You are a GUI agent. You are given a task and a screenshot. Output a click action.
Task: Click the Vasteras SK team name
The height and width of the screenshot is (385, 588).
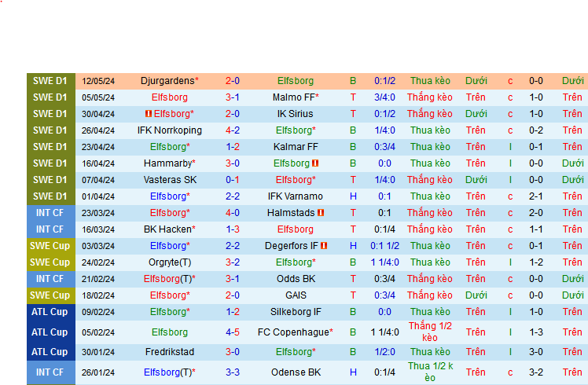pyautogui.click(x=169, y=180)
